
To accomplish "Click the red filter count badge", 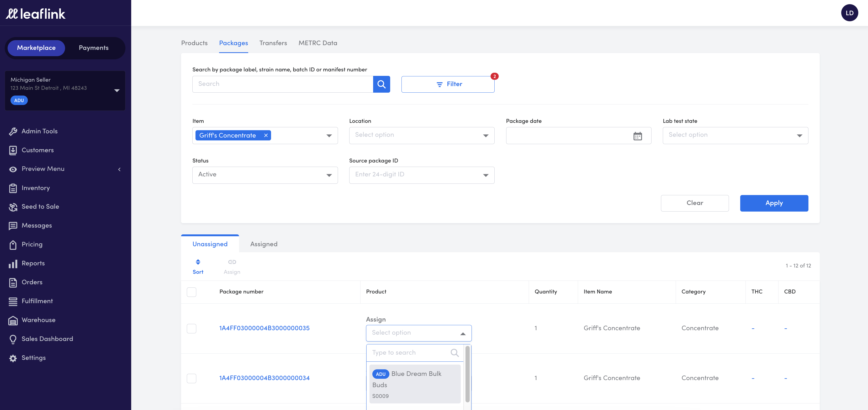I will click(494, 76).
